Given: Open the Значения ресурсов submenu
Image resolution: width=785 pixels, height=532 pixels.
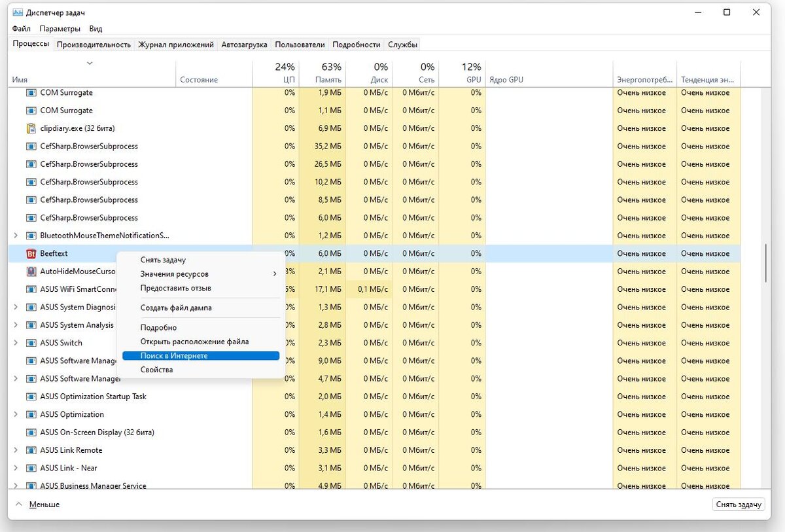Looking at the screenshot, I should pos(201,274).
